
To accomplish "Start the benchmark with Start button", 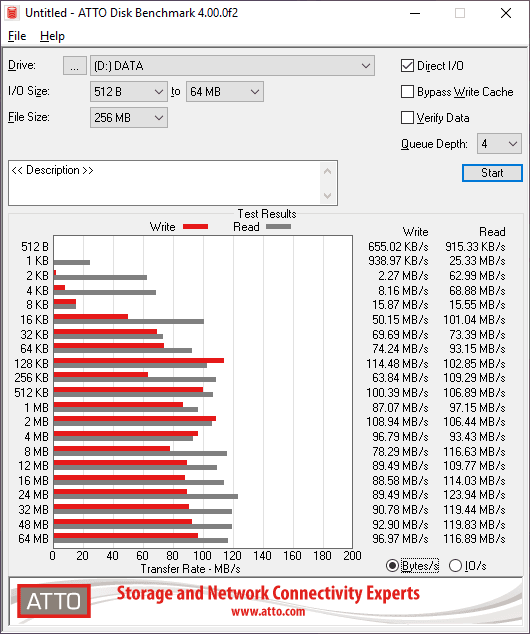I will tap(492, 173).
